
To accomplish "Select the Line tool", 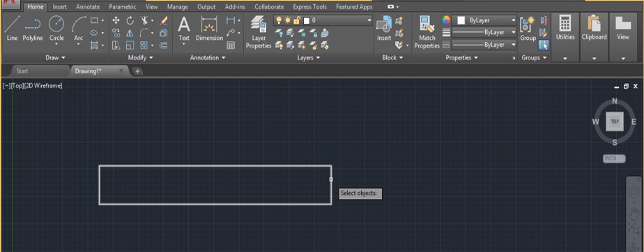I will 13,29.
